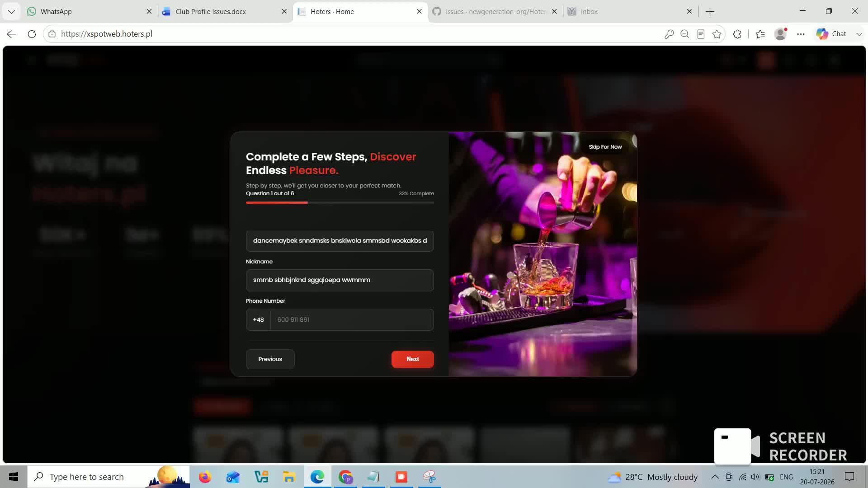This screenshot has height=488, width=868.
Task: Click the Phone Number input field
Action: (x=352, y=320)
